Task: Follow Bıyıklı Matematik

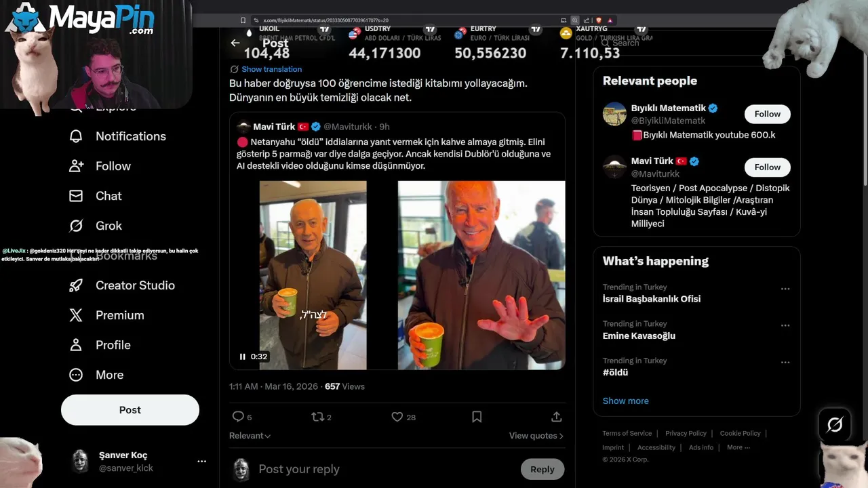Action: (768, 114)
